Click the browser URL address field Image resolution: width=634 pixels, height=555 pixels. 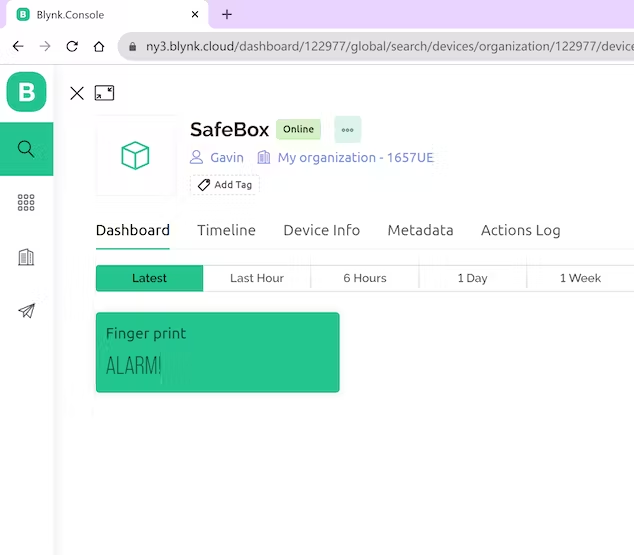click(x=376, y=46)
